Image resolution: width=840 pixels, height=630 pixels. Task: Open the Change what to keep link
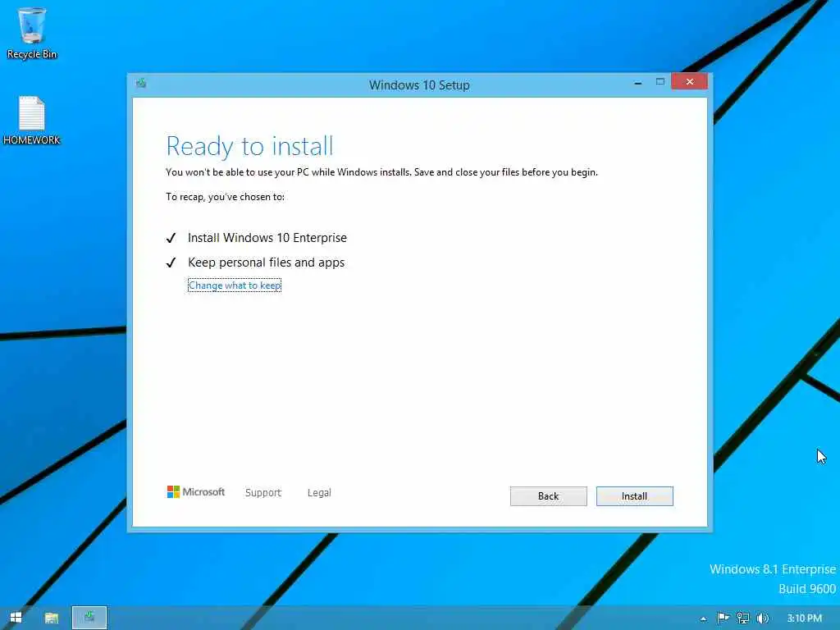pos(235,285)
